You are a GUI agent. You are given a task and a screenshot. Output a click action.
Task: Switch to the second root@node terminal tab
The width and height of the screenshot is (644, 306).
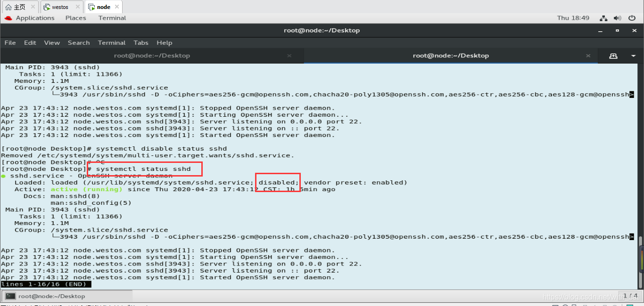coord(451,56)
